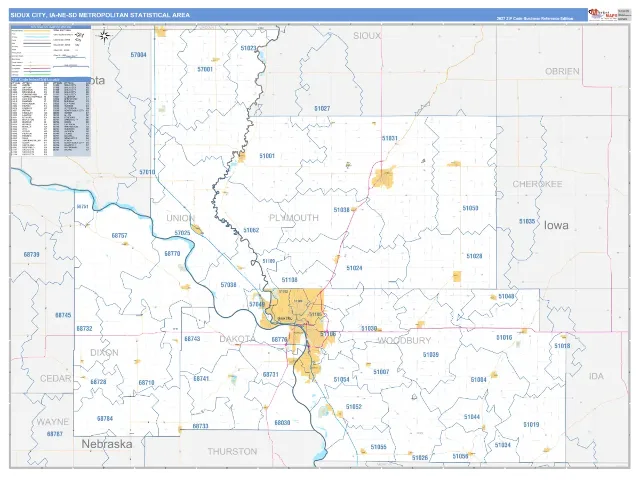Click the Iowa state label
The width and height of the screenshot is (640, 480).
click(x=556, y=225)
